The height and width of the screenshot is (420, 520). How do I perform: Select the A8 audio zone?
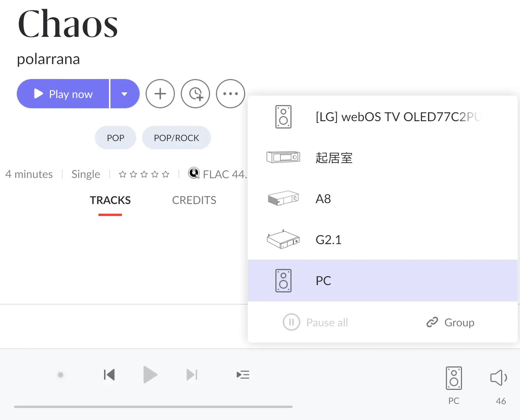click(382, 199)
